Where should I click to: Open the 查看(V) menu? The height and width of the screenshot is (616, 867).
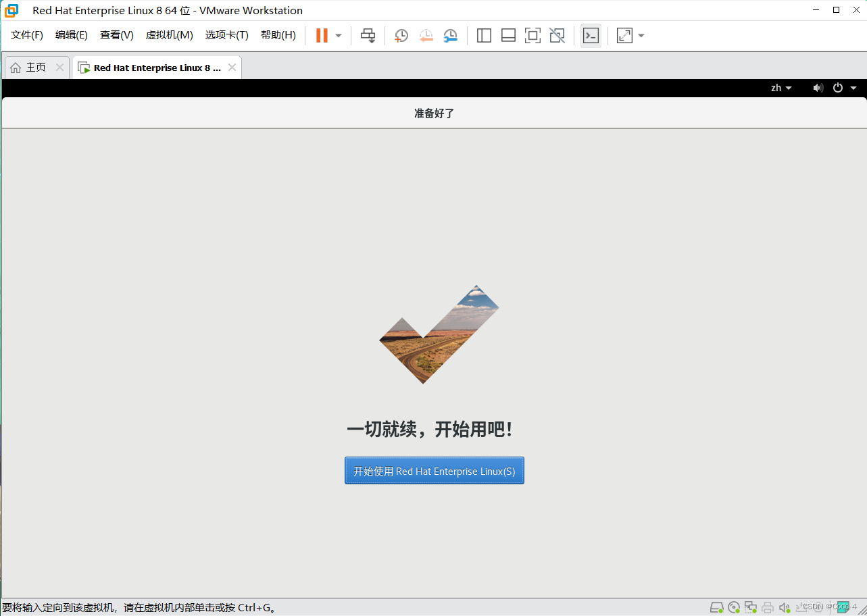(x=117, y=35)
